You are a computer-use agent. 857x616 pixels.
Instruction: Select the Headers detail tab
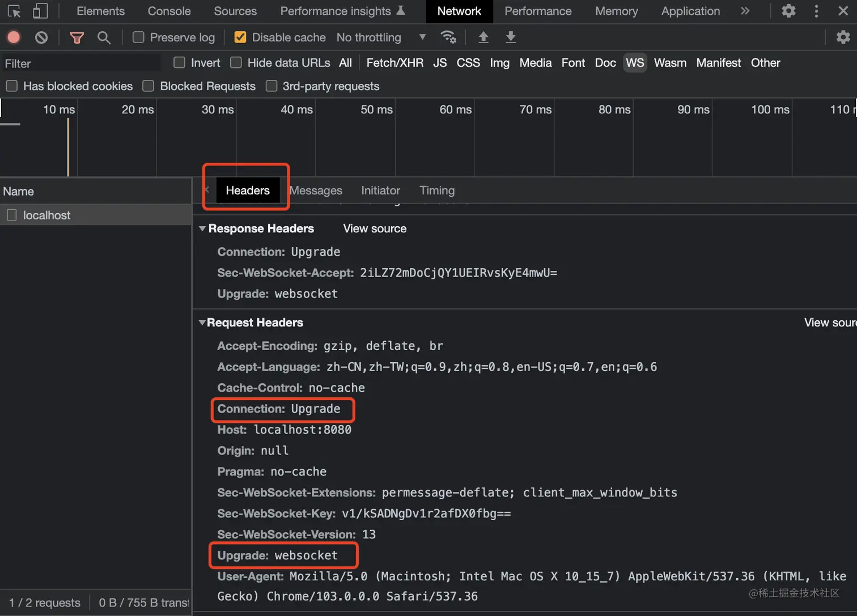pos(248,190)
